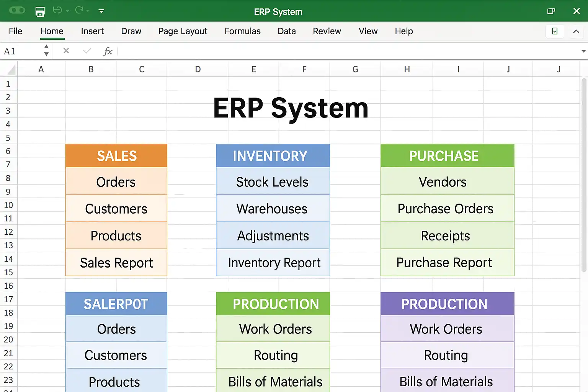This screenshot has height=392, width=588.
Task: Click the Select All corner triangle
Action: pyautogui.click(x=11, y=70)
